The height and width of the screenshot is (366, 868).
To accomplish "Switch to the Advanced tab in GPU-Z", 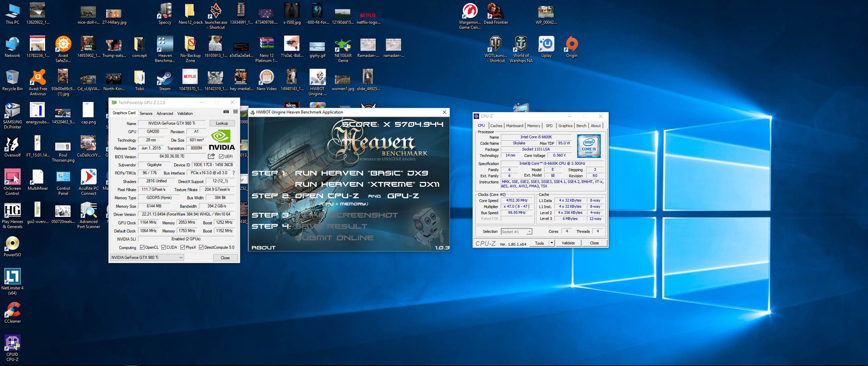I will click(x=165, y=113).
